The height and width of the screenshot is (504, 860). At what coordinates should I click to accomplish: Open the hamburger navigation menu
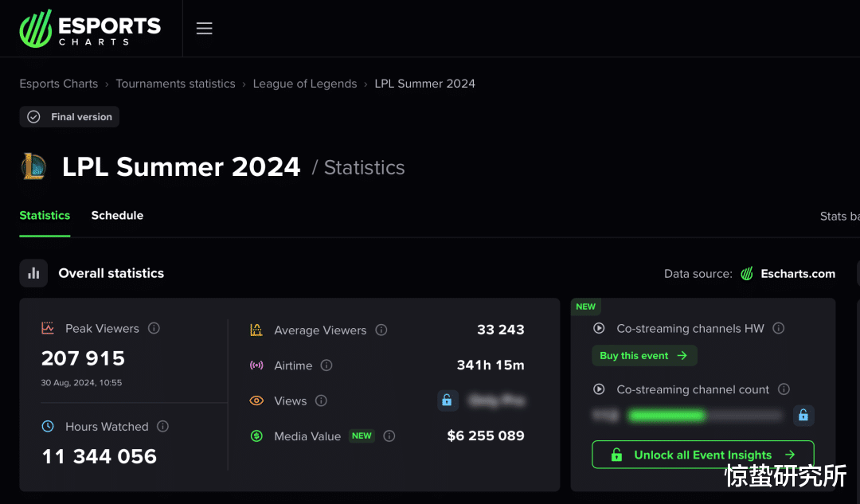(205, 29)
